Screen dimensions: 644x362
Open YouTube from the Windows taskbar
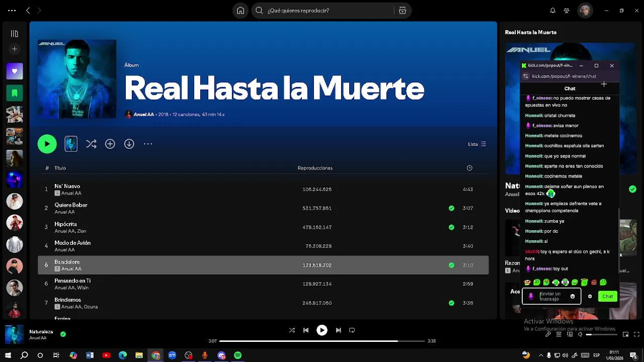106,355
